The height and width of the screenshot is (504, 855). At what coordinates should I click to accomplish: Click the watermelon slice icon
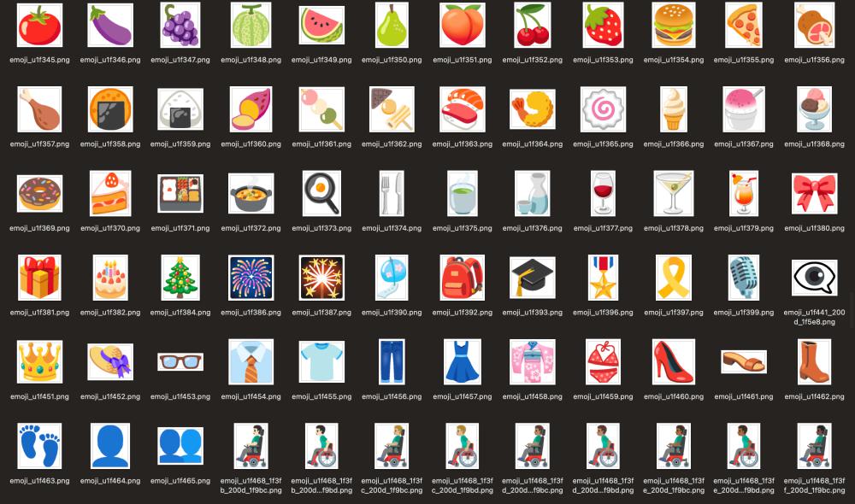click(321, 26)
